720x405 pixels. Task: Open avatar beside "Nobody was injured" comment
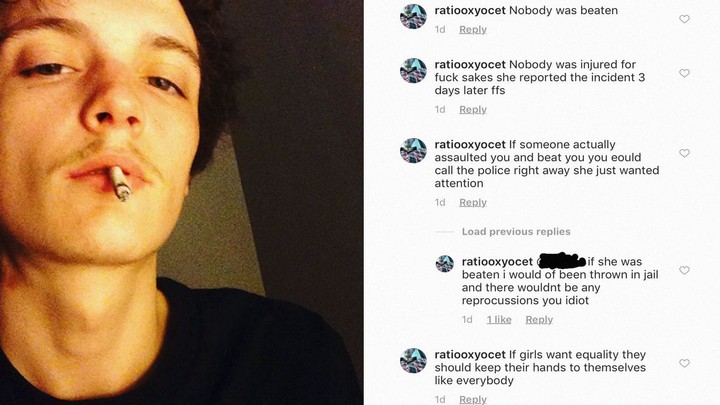413,70
